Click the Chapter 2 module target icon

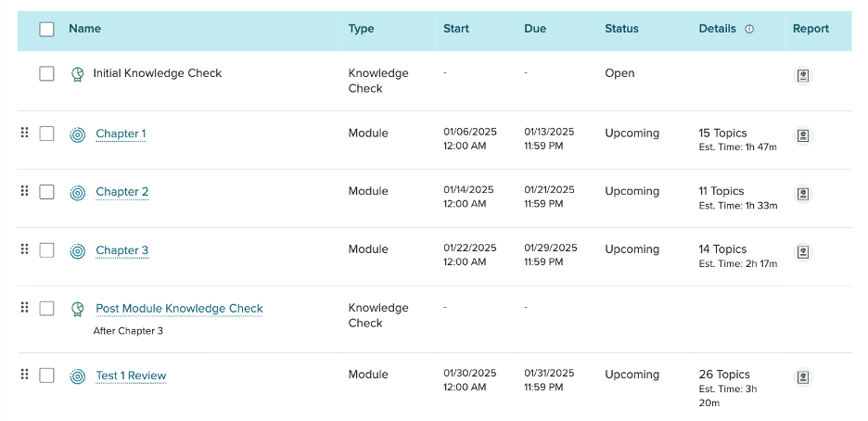[x=78, y=193]
